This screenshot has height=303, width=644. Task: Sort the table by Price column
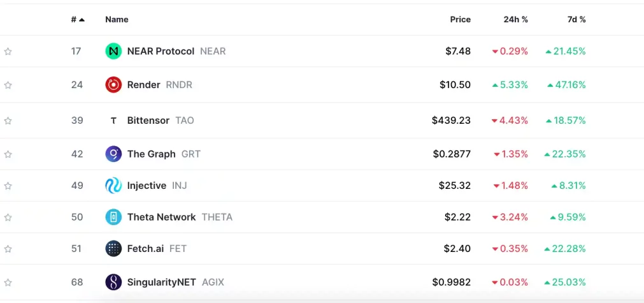point(460,20)
